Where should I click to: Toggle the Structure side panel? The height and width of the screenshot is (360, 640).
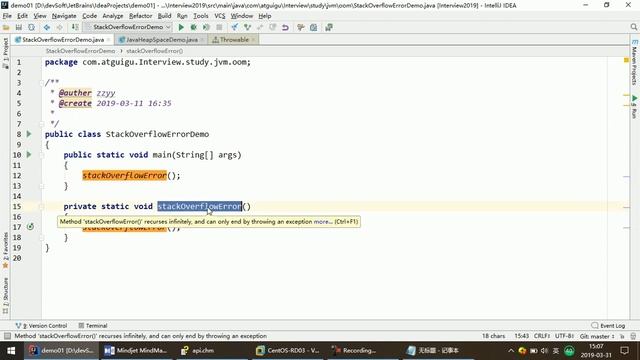tap(5, 296)
